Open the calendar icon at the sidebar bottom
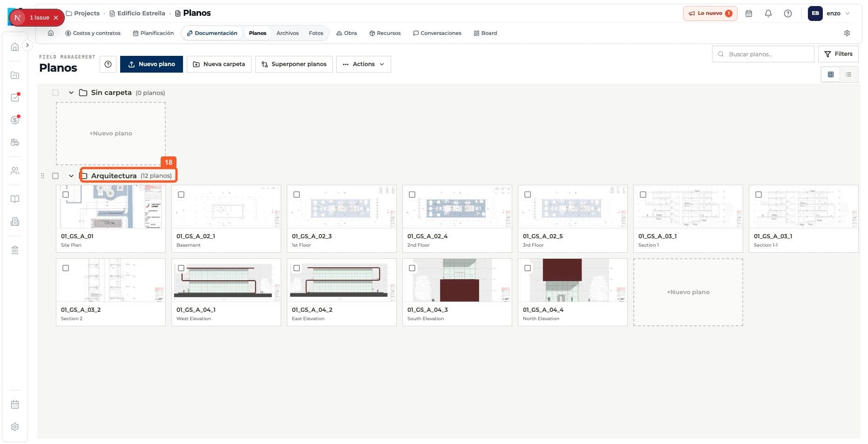Image resolution: width=868 pixels, height=444 pixels. 15,404
